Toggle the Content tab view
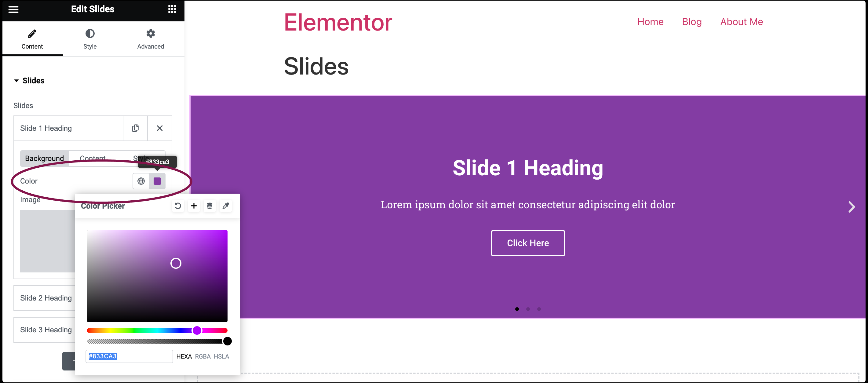The image size is (868, 383). 31,39
